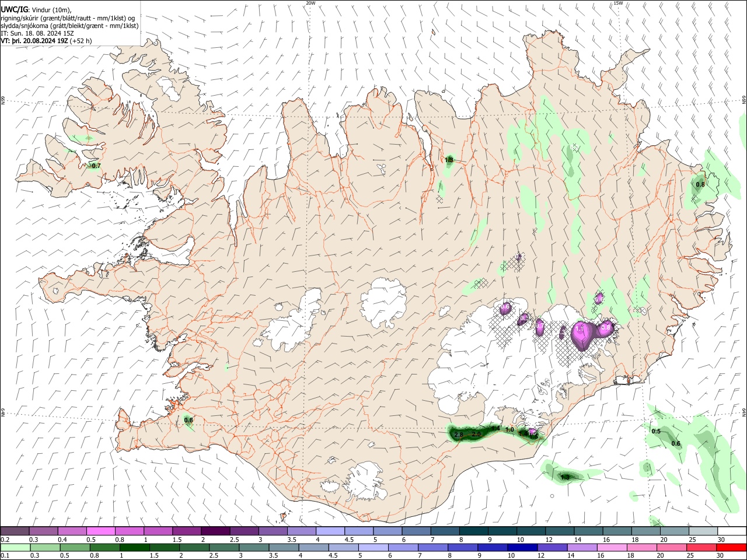Click the 0.1 label on the rain scale
Viewport: 747px width, 560px height.
(x=5, y=556)
